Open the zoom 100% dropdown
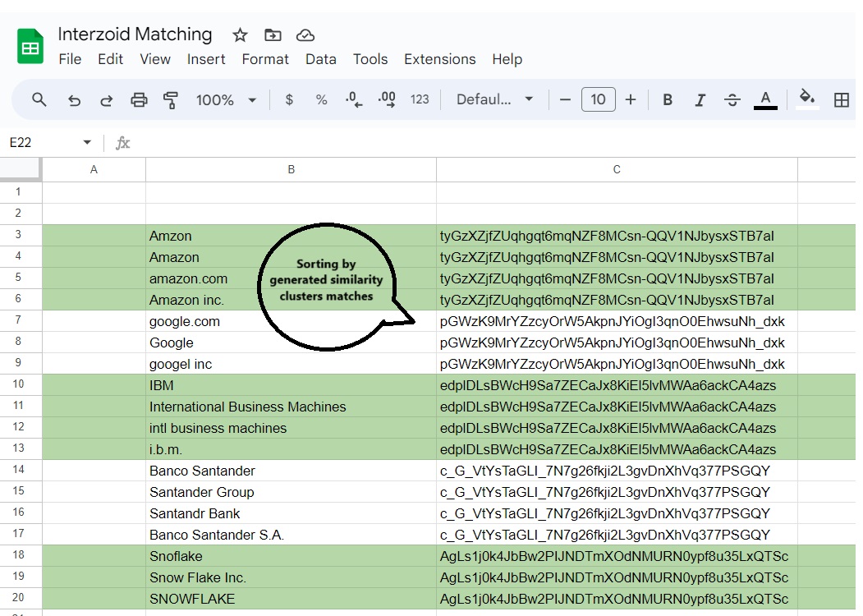863x616 pixels. tap(226, 99)
